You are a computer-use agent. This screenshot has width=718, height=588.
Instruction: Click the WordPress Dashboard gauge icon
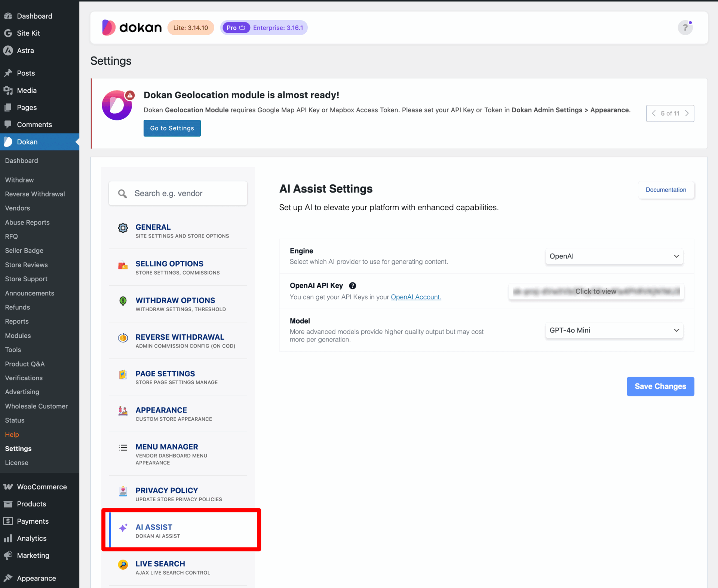[8, 16]
